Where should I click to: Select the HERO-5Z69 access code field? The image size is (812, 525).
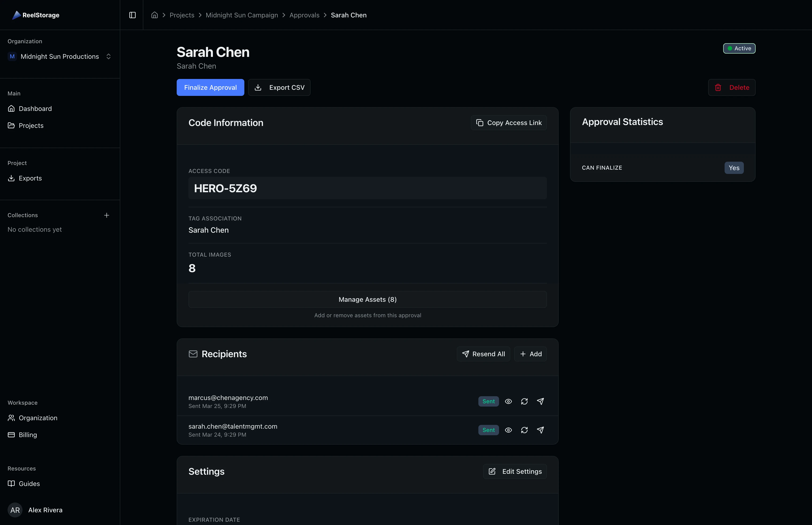tap(367, 188)
